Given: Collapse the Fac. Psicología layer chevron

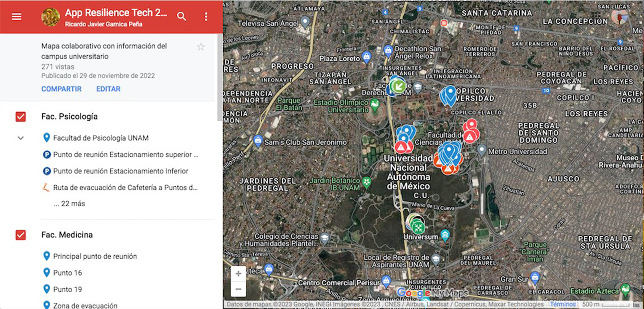Looking at the screenshot, I should point(21,138).
